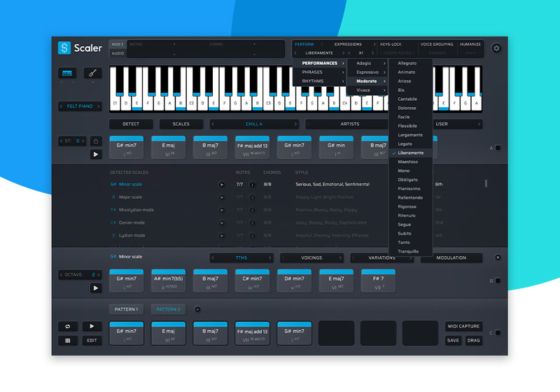Play the section B scale chords
560x392 pixels.
tap(96, 288)
